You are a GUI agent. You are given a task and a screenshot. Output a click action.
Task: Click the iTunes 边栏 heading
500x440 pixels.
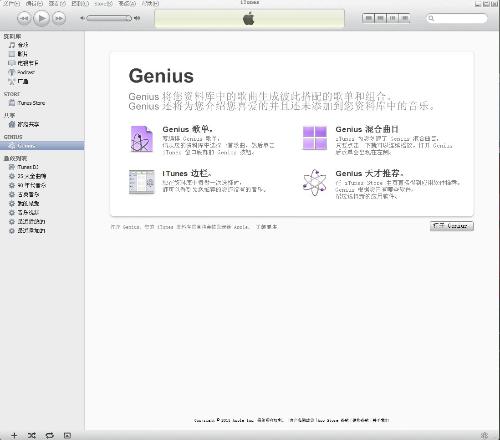tap(187, 174)
